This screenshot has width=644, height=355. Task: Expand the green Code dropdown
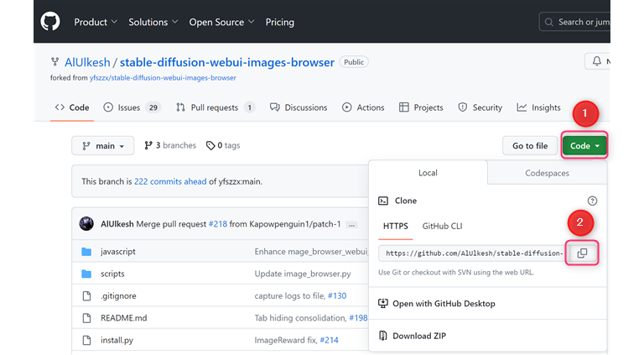point(584,146)
